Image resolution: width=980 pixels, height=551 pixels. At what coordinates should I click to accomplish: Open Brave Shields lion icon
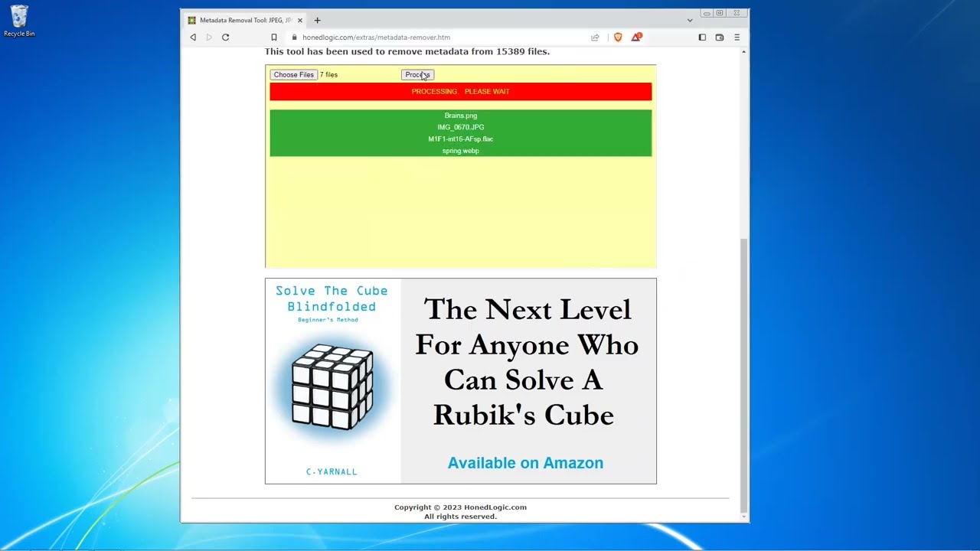pos(618,37)
